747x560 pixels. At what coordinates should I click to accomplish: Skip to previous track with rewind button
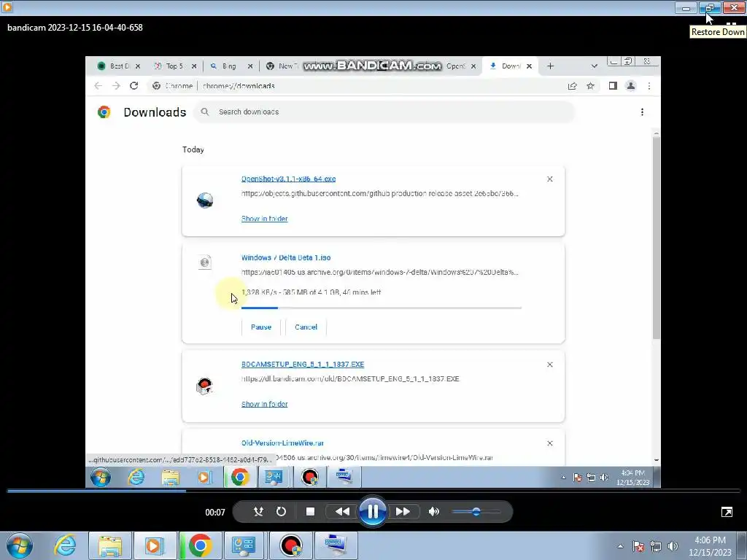pyautogui.click(x=343, y=512)
